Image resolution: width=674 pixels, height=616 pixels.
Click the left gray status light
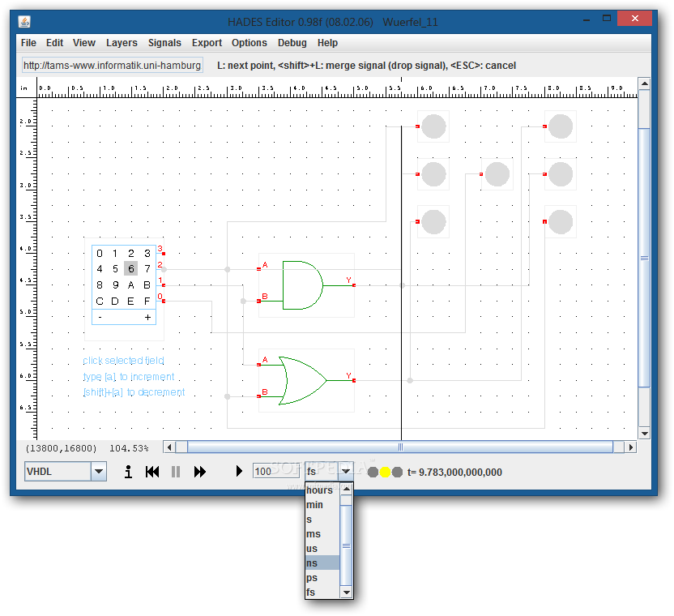coord(373,473)
